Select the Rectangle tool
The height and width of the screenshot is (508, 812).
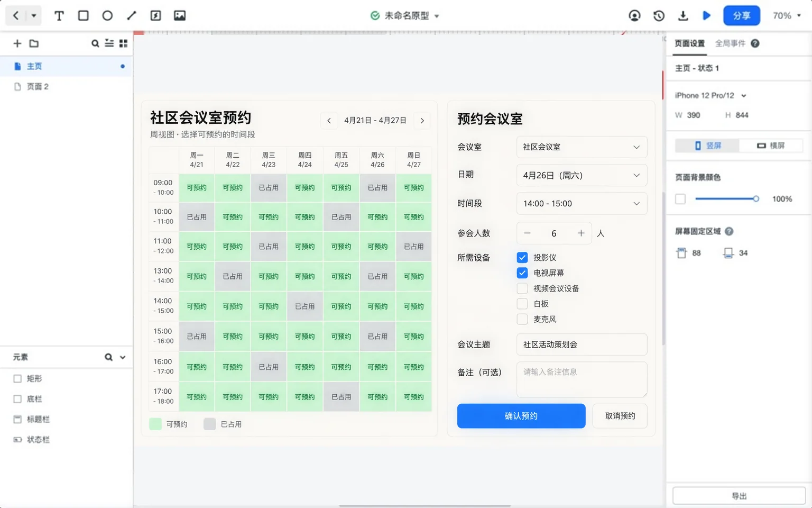[84, 15]
